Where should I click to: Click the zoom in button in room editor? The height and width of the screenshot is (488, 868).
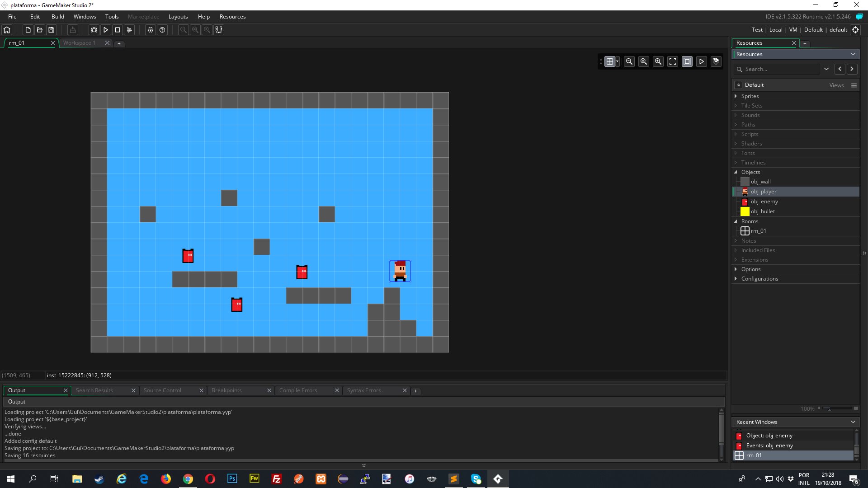click(x=658, y=61)
